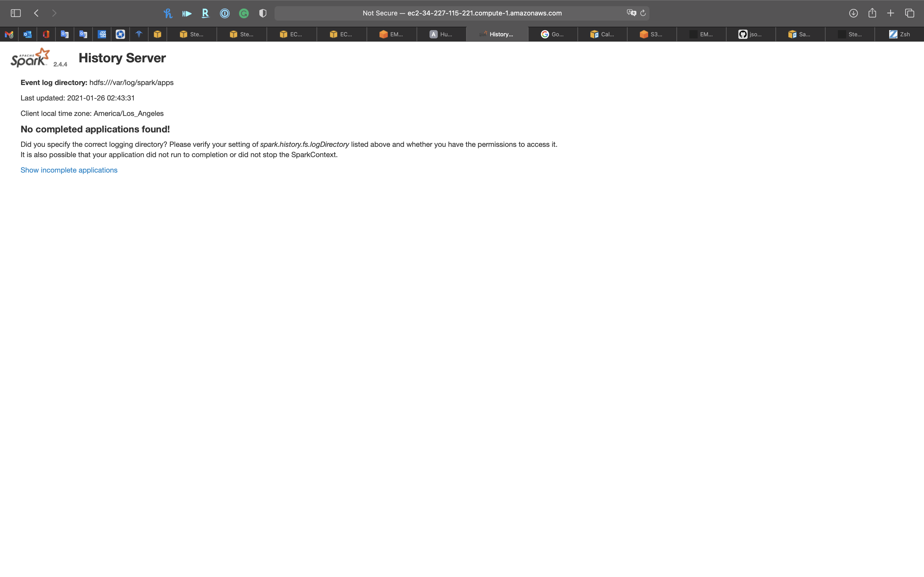Show the Safari downloads list
The image size is (924, 577).
(853, 13)
